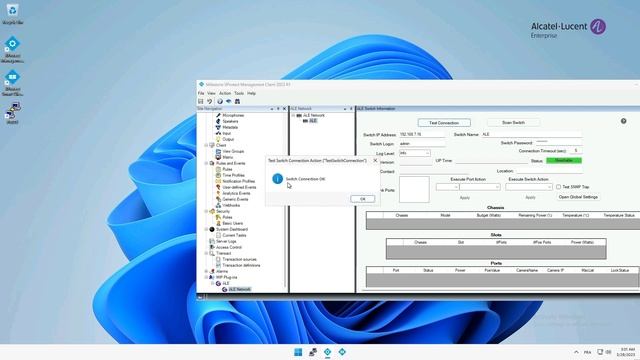Select Microphones in Site Navigation
Image resolution: width=640 pixels, height=360 pixels.
(233, 116)
